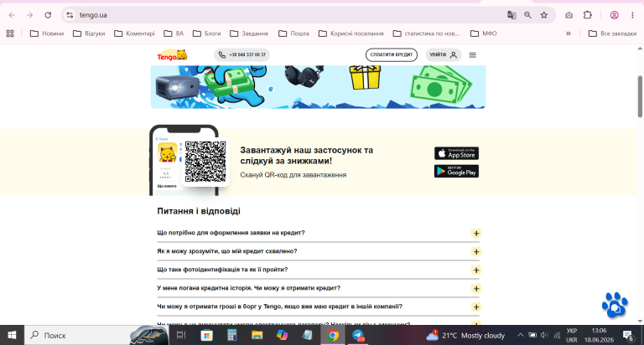Open the camera screenshot extension icon
Viewport: 644px width, 345px height.
tap(569, 15)
